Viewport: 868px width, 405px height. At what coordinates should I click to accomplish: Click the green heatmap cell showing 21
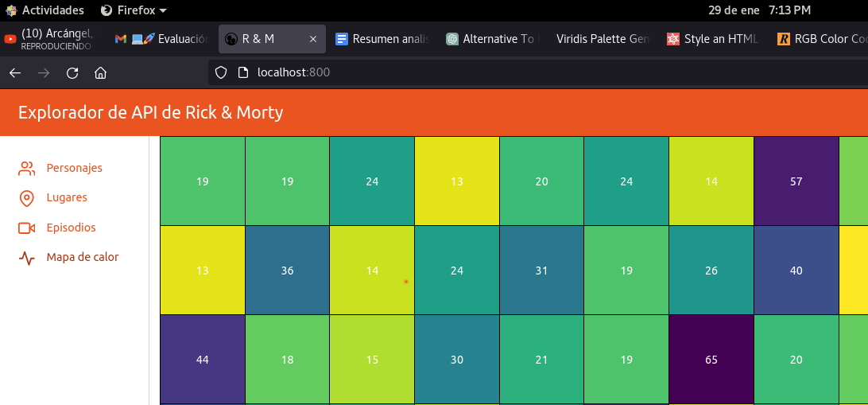pos(541,360)
